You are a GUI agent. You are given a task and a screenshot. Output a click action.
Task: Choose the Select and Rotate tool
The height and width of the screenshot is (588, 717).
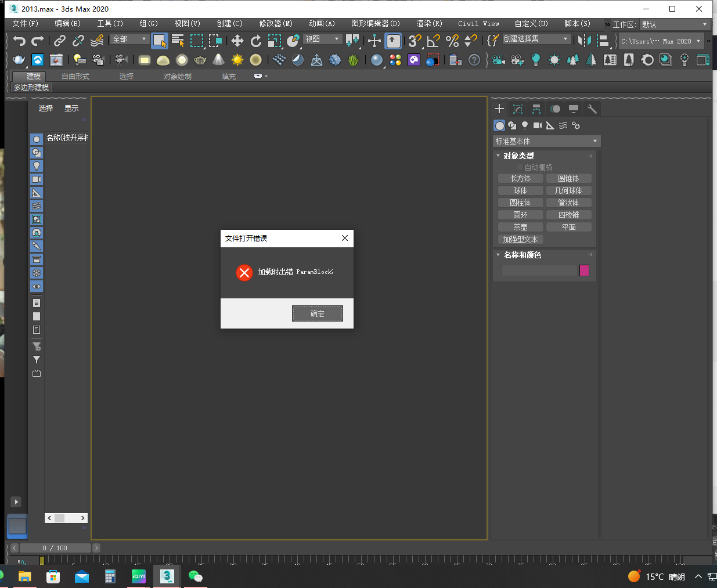[x=255, y=41]
